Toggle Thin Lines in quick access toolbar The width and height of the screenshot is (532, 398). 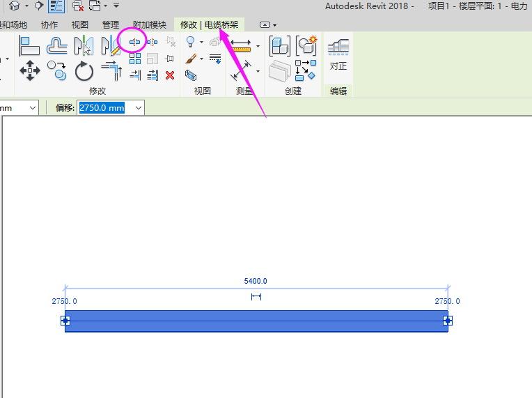pyautogui.click(x=56, y=6)
